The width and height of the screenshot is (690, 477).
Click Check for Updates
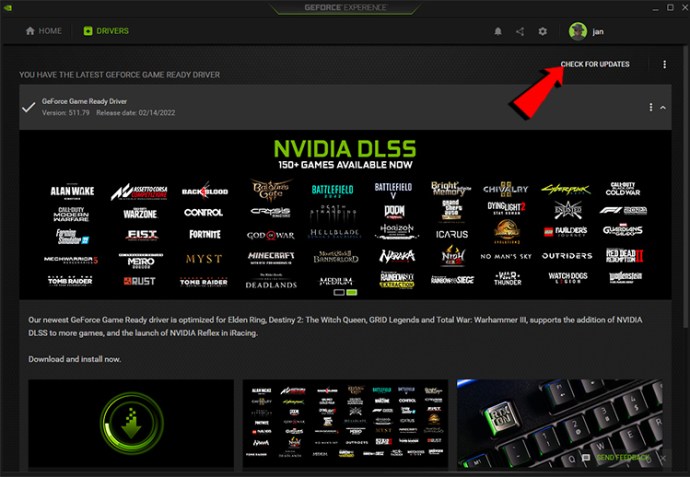point(595,64)
